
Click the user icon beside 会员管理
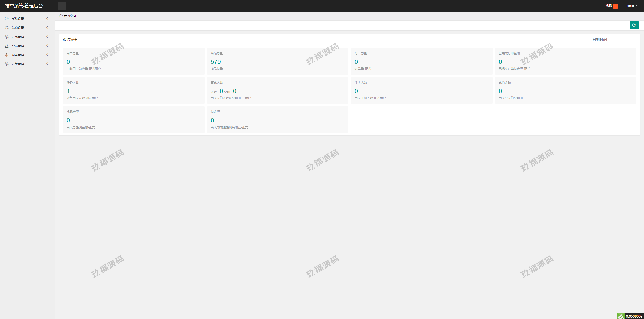7,46
